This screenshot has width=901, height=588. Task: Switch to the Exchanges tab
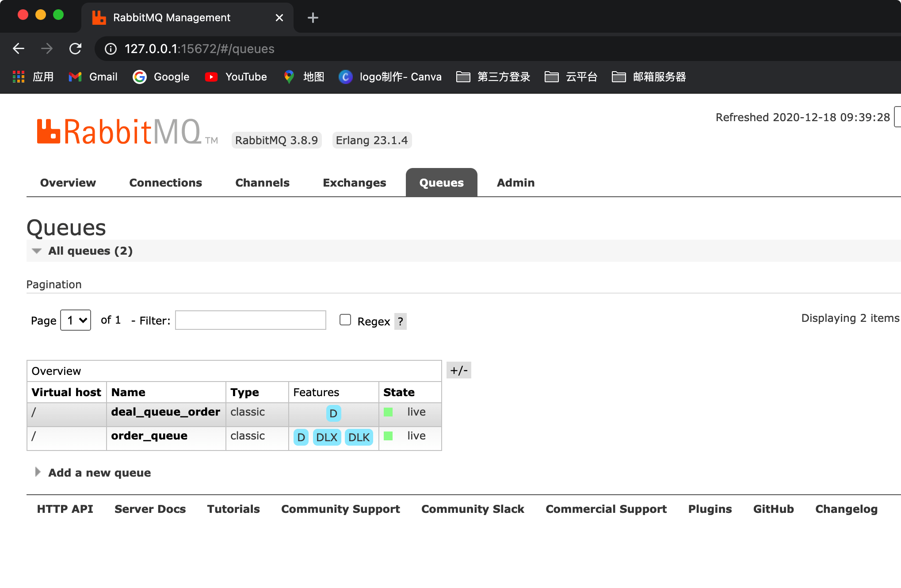point(354,183)
